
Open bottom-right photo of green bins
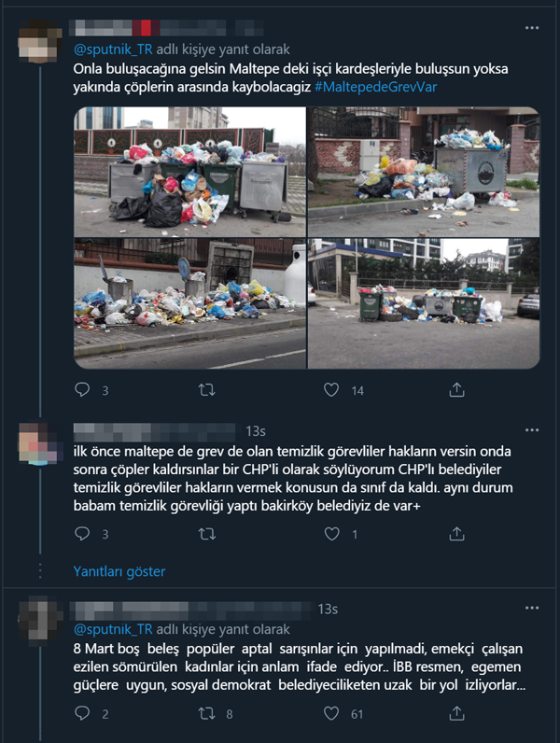coord(424,303)
